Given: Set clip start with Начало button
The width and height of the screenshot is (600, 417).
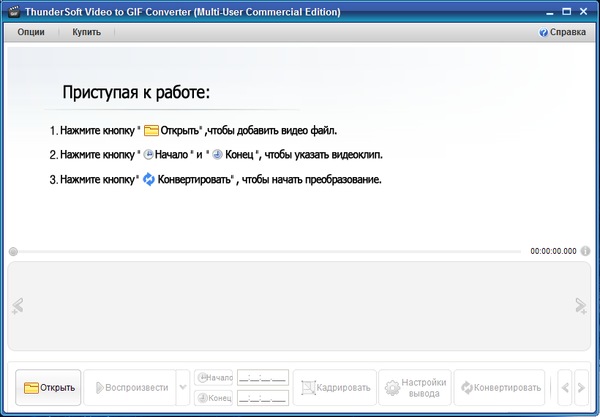Looking at the screenshot, I should coord(214,378).
